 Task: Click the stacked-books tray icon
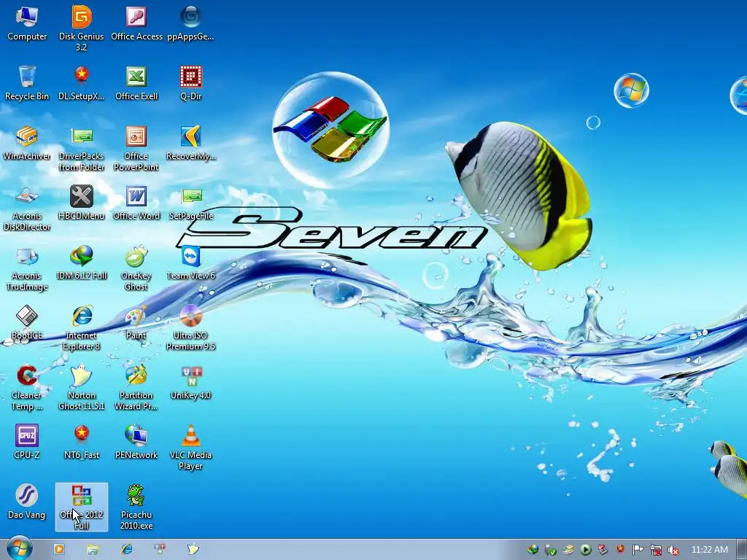point(568,550)
